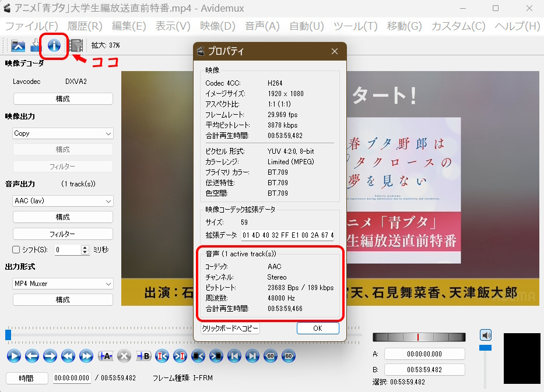Click 構成 under MP4 Muxer
Screen dimensions: 544x392
click(63, 300)
